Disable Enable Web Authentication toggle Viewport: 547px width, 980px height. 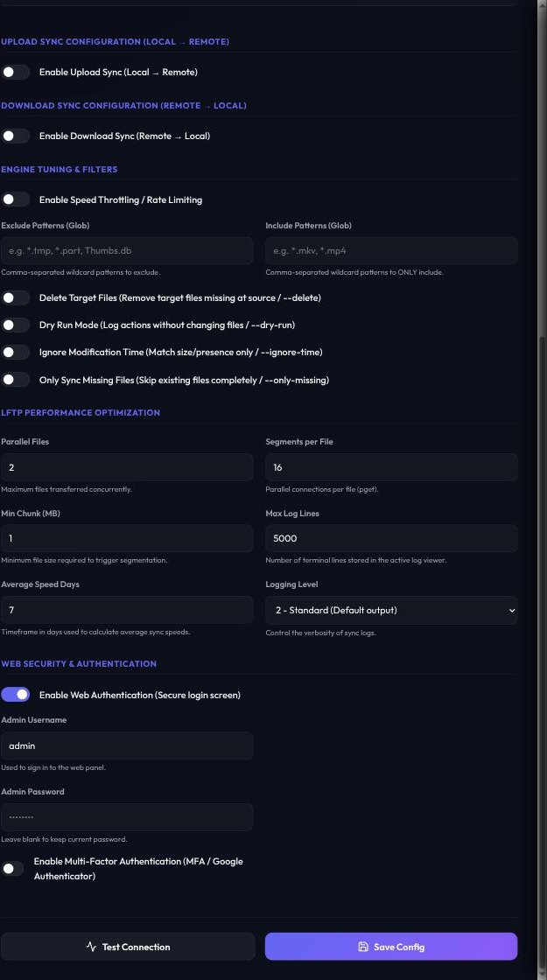(15, 695)
